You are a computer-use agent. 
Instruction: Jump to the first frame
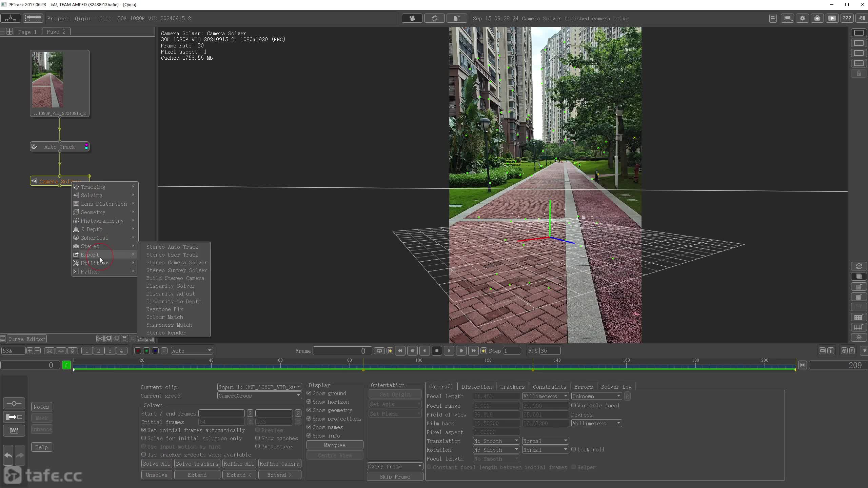click(x=400, y=351)
